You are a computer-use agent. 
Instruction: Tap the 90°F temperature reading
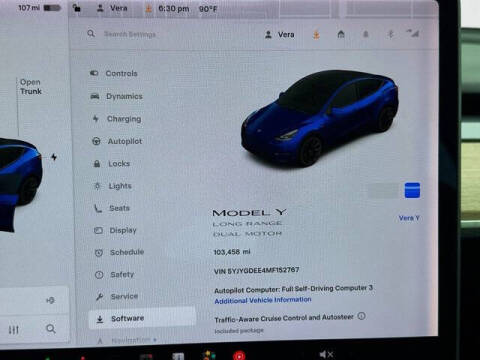pyautogui.click(x=208, y=9)
